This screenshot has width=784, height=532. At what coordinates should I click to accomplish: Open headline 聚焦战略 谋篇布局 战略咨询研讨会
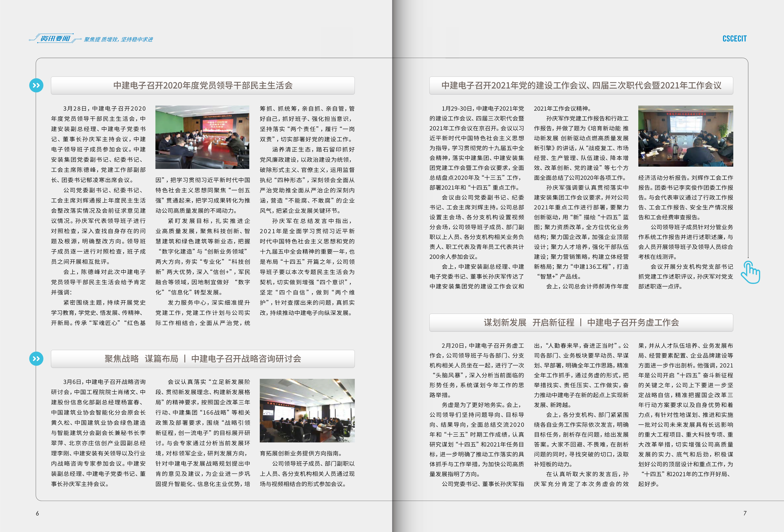click(203, 359)
